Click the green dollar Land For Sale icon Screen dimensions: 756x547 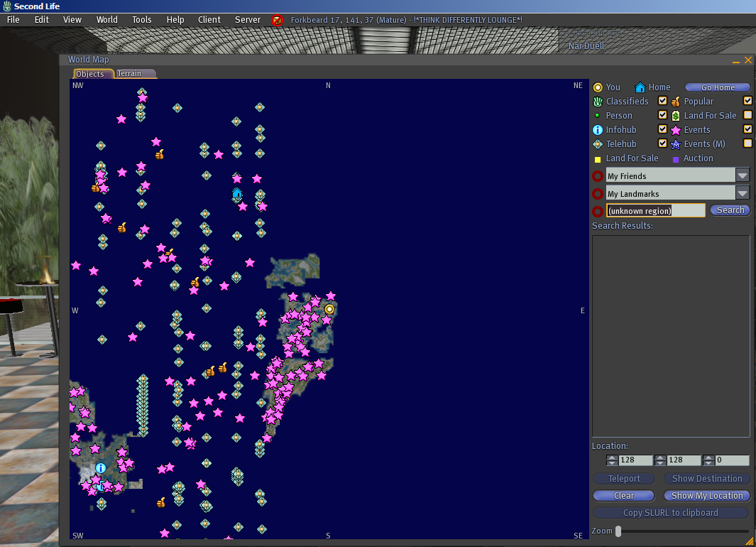[x=676, y=116]
